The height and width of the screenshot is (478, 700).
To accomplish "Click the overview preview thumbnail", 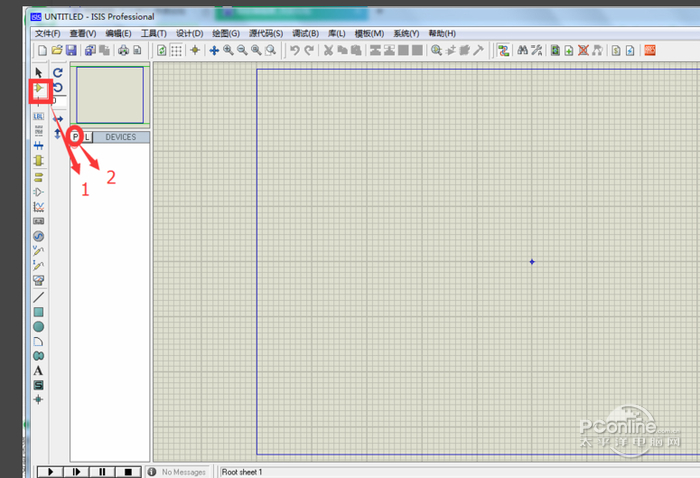I will [109, 96].
